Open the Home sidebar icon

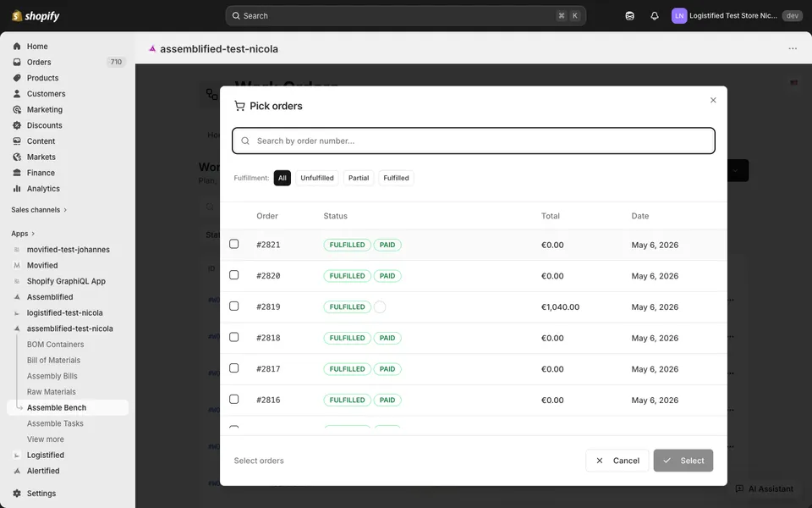(17, 46)
